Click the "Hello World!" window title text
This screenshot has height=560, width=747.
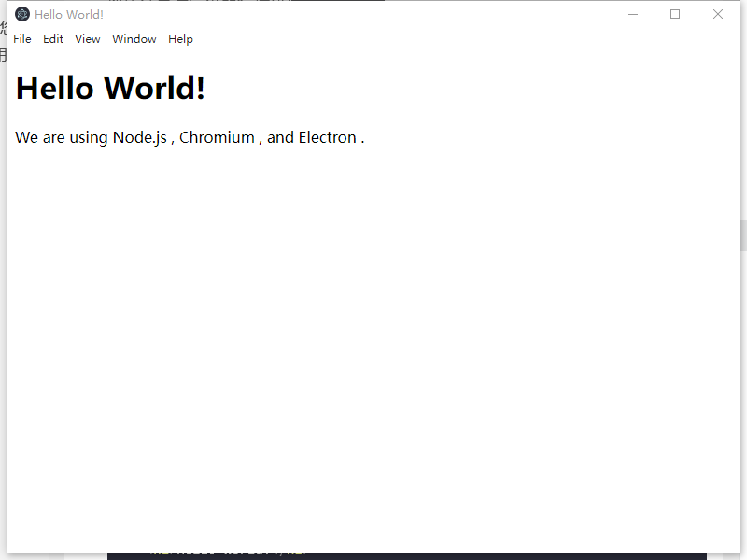coord(69,15)
